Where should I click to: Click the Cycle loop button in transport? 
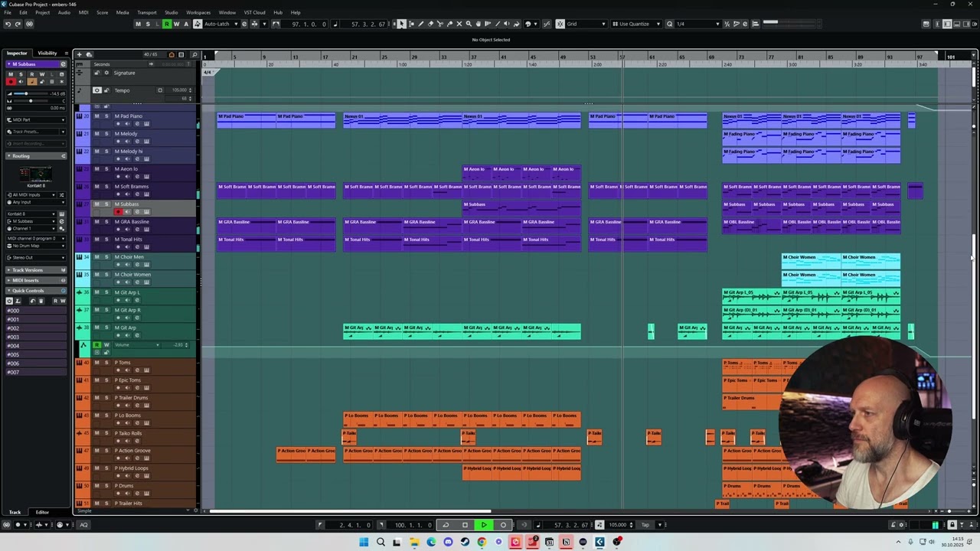pos(446,525)
